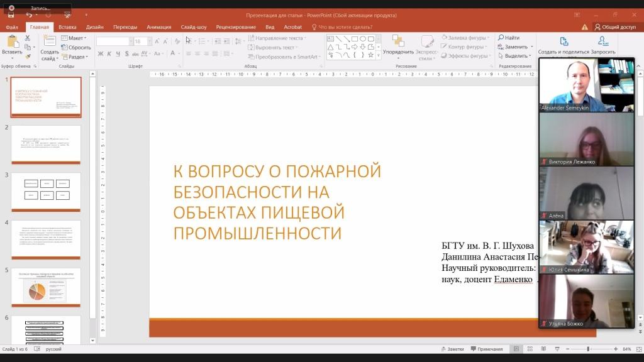Switch to the Дизайн tab
The height and width of the screenshot is (362, 644).
[x=95, y=27]
